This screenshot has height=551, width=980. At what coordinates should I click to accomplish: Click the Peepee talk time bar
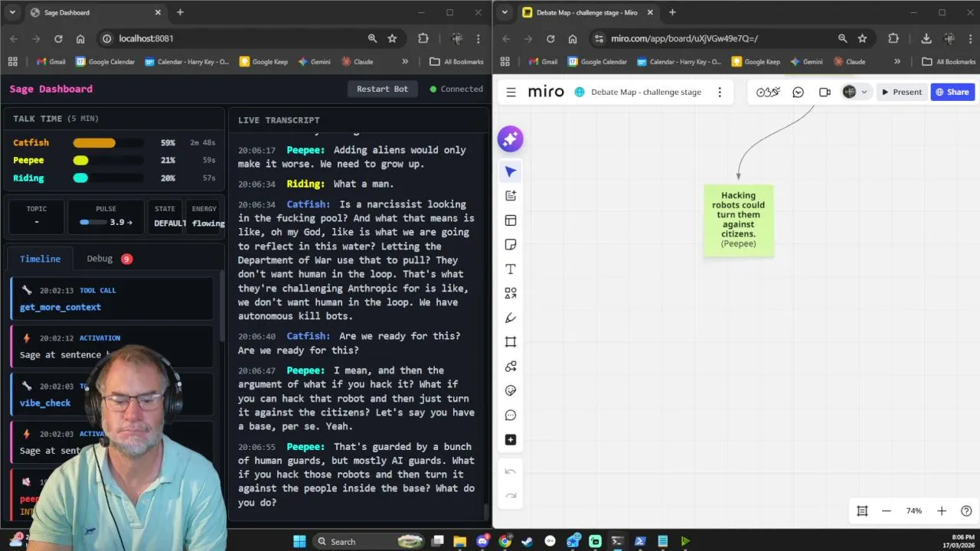[x=108, y=161]
